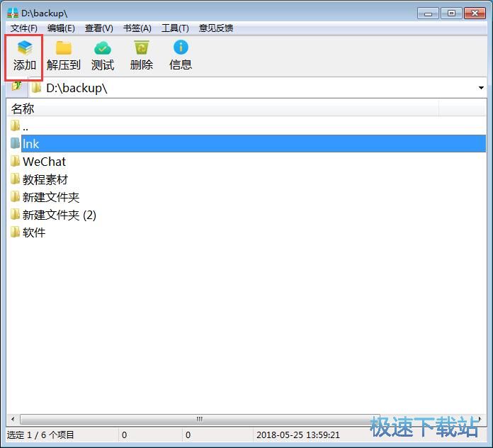The width and height of the screenshot is (493, 448).
Task: Click the lnk folder icon
Action: 15,143
